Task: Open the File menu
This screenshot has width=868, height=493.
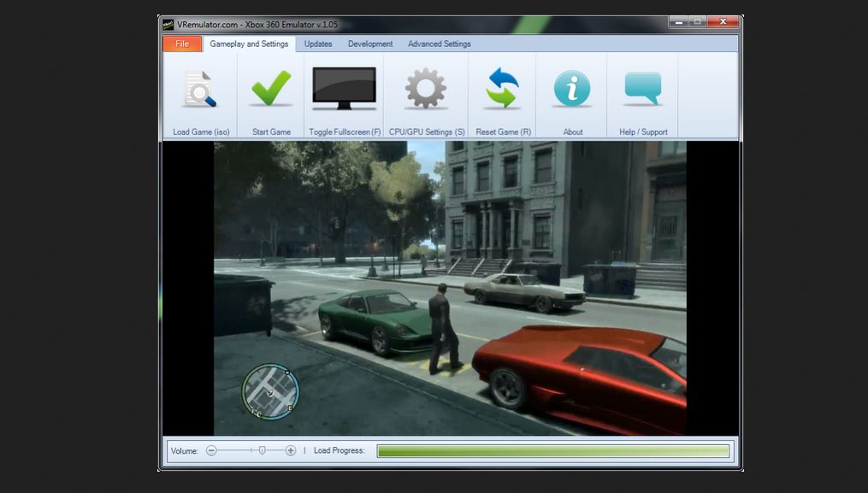Action: pyautogui.click(x=182, y=44)
